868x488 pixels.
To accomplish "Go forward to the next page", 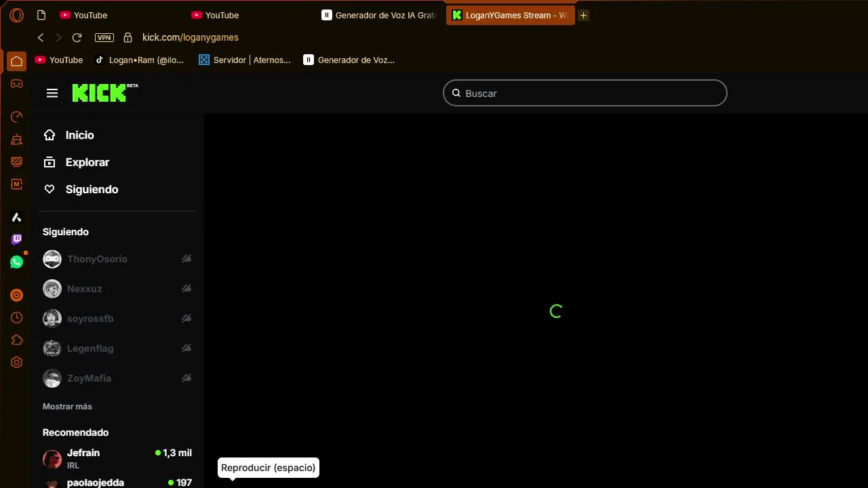I will [58, 38].
